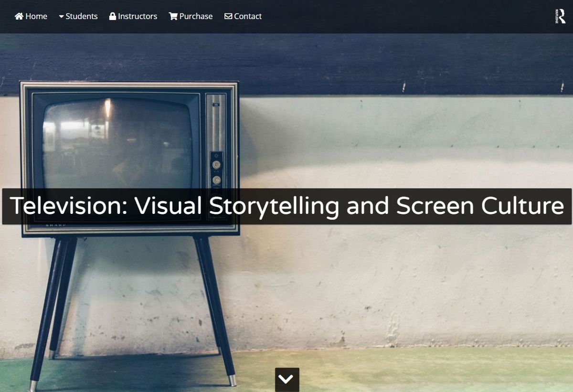Select Home in the navigation bar
573x392 pixels.
(x=31, y=16)
